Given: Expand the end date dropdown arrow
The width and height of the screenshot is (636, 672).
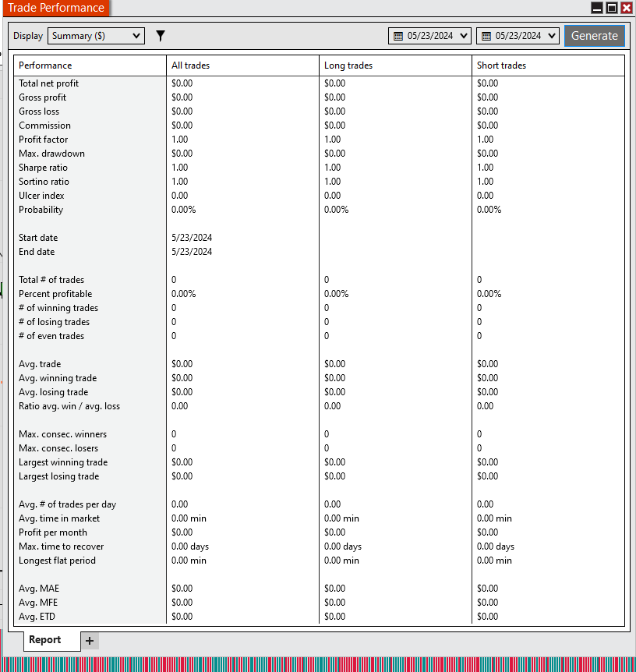Looking at the screenshot, I should pos(552,36).
